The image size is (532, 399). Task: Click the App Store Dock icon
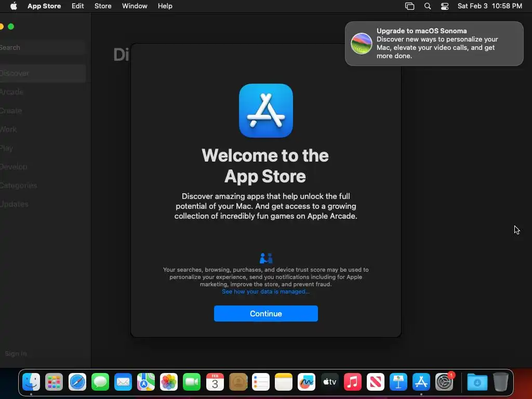click(x=421, y=382)
